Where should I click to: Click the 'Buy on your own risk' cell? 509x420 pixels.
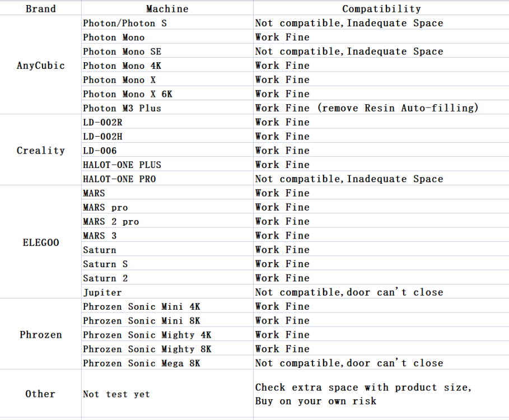316,401
